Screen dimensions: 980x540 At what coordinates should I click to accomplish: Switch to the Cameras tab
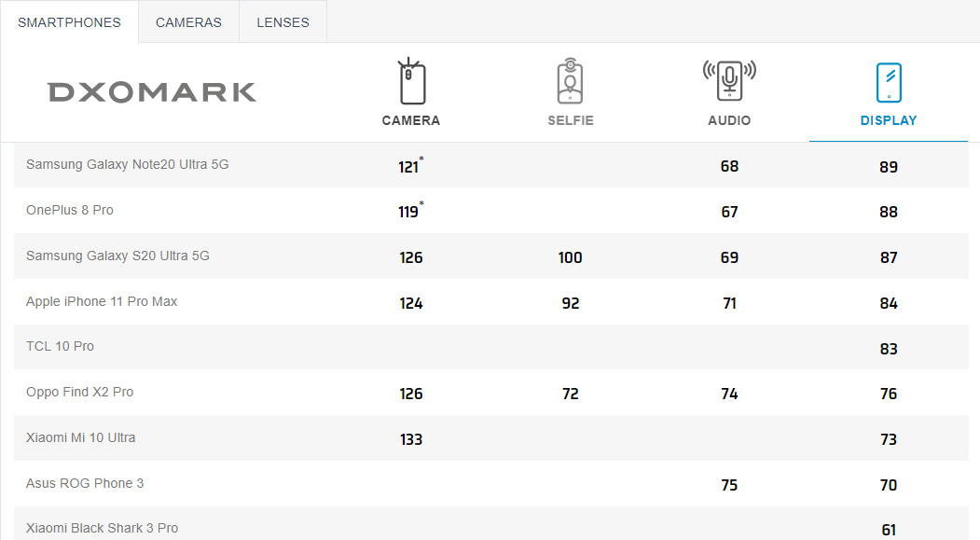pos(188,22)
